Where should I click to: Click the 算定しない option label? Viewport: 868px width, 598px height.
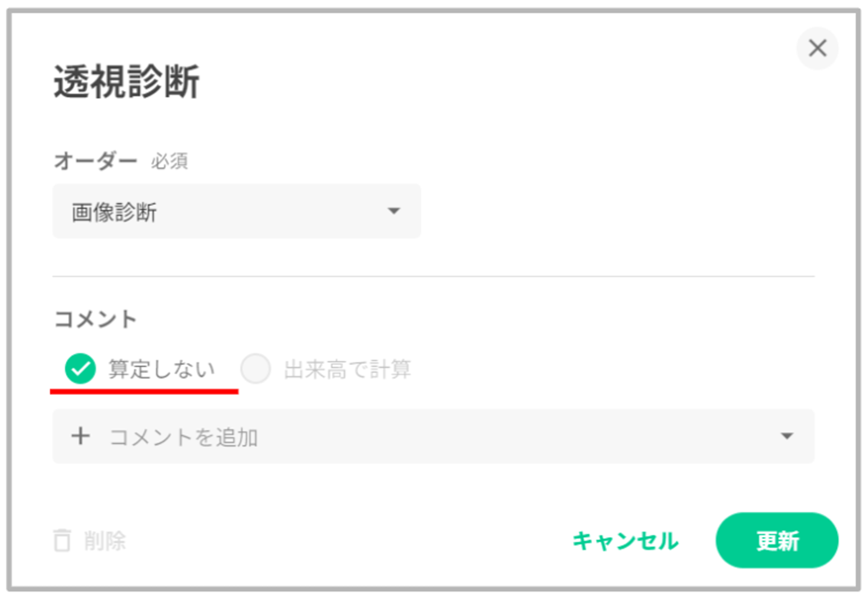(161, 369)
